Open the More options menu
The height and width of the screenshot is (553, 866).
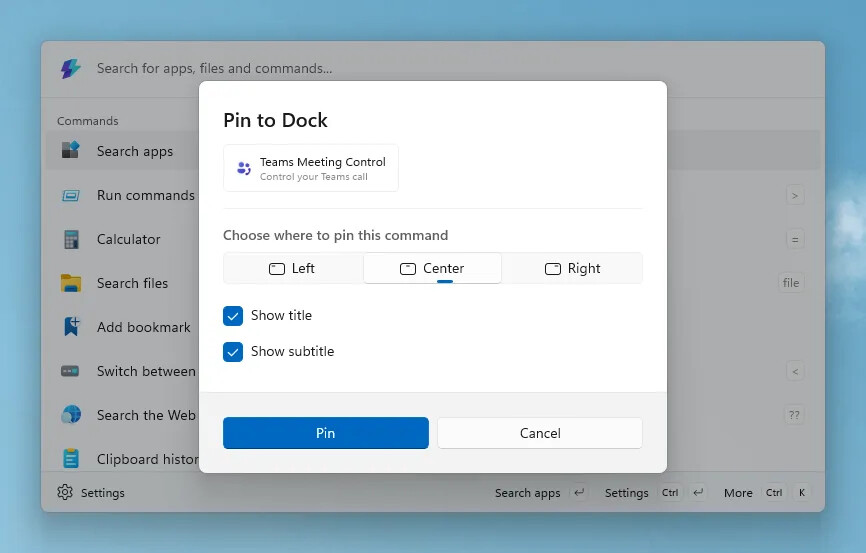tap(738, 492)
